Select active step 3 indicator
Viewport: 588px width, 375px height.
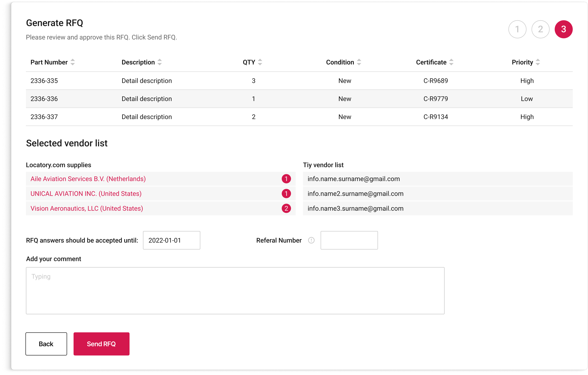563,29
